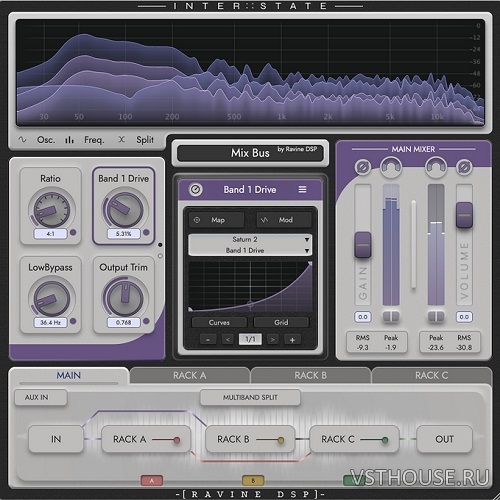Toggle the red A button at bottom
This screenshot has height=500, width=500.
click(x=152, y=480)
